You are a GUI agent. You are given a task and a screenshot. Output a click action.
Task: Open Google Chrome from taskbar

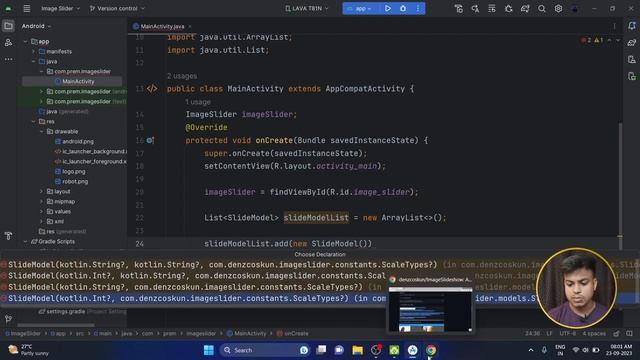tap(431, 350)
